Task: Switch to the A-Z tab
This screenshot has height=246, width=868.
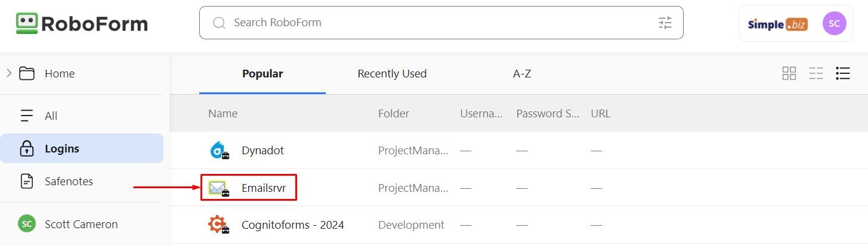Action: coord(522,74)
